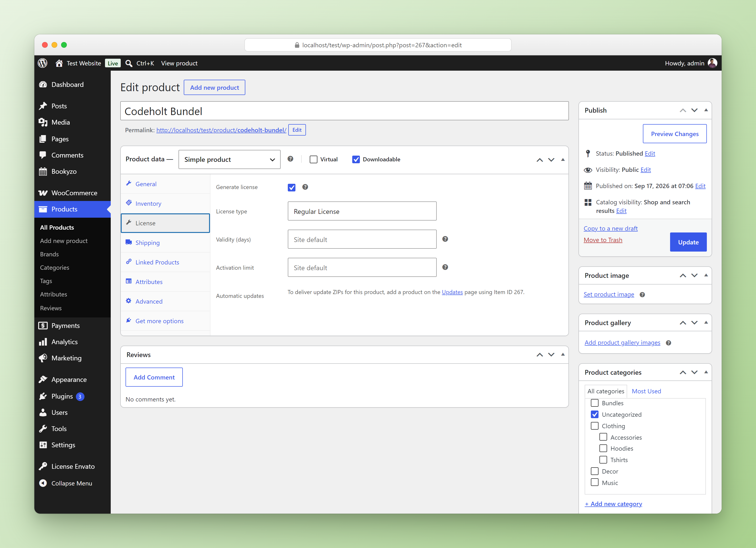Open Plugins menu with 3 updates
The height and width of the screenshot is (548, 756).
click(72, 396)
